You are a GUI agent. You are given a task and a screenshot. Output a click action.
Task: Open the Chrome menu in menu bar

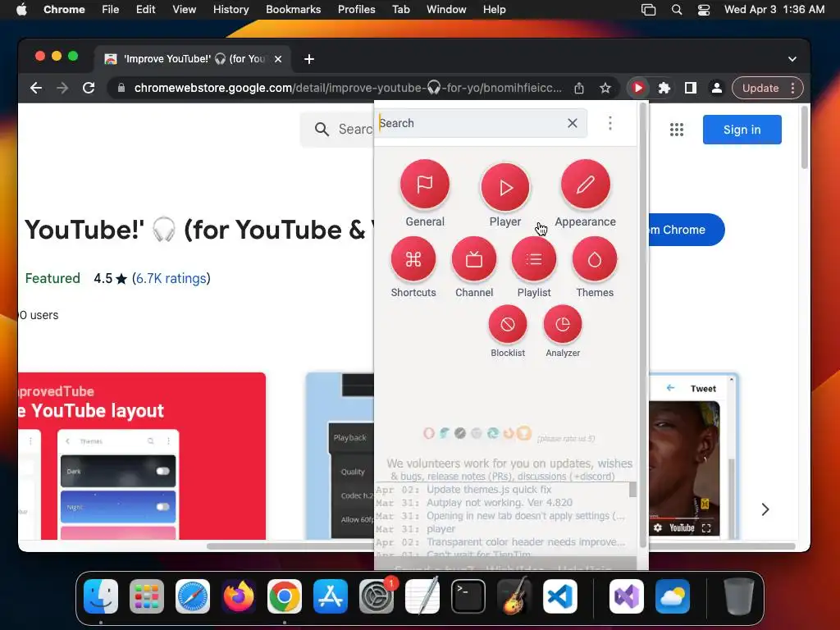pos(64,10)
